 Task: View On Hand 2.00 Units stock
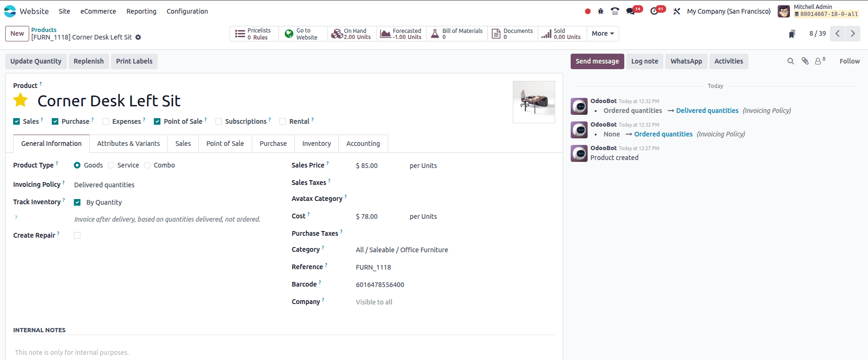(352, 34)
